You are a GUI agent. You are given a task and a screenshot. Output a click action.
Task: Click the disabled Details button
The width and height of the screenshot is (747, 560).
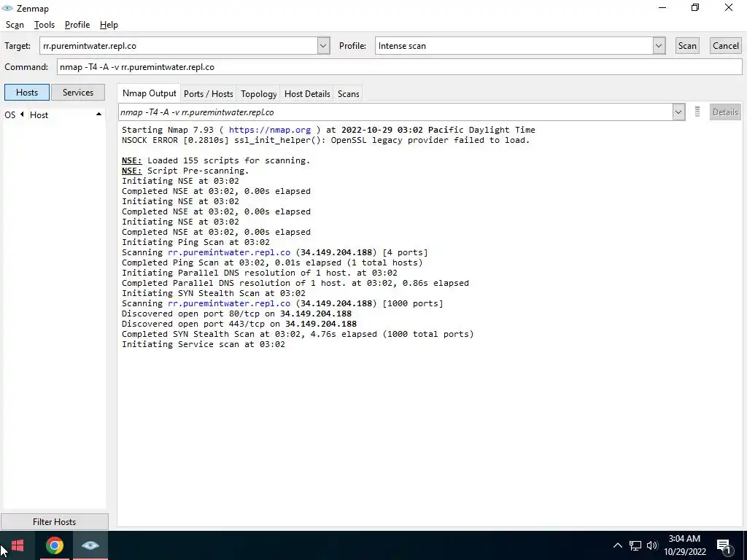point(725,112)
